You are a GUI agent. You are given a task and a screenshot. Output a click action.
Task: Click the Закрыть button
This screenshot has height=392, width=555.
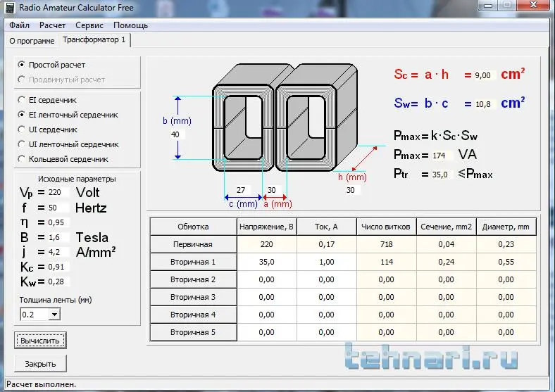point(40,364)
